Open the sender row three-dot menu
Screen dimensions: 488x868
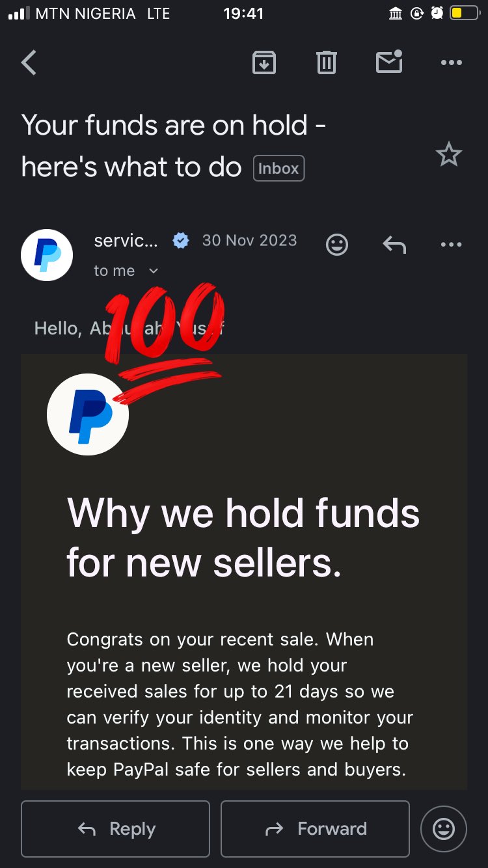(451, 245)
